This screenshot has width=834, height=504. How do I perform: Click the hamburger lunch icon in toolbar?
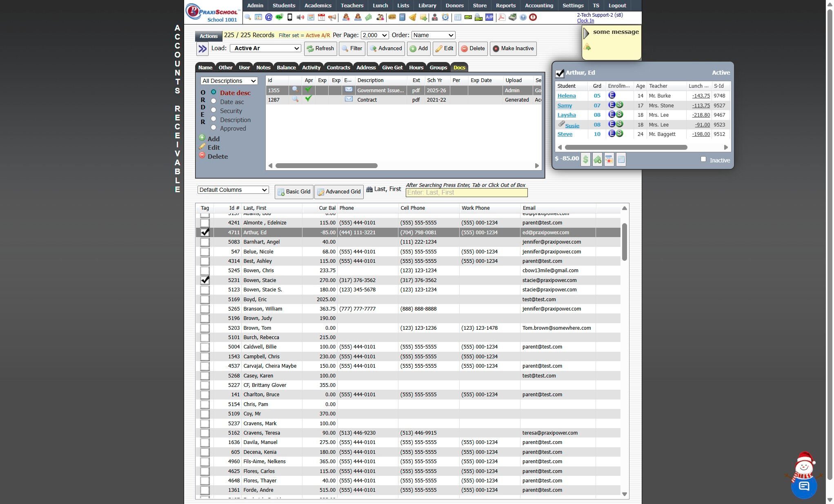tap(392, 17)
